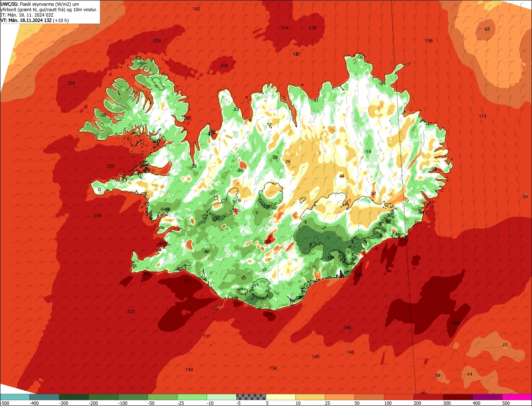The height and width of the screenshot is (406, 532).
Task: Click the land value -68
Action: [x=167, y=209]
